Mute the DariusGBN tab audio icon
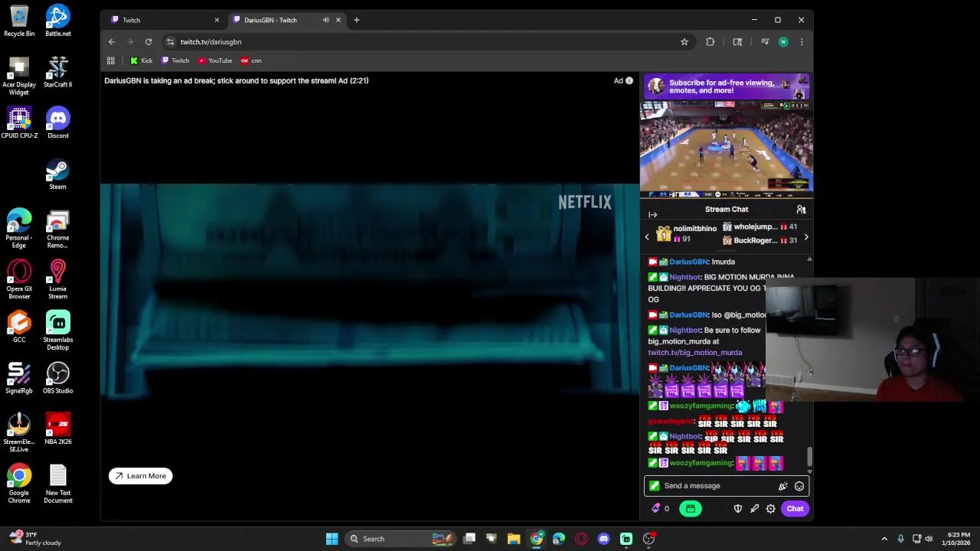This screenshot has width=980, height=551. 326,20
